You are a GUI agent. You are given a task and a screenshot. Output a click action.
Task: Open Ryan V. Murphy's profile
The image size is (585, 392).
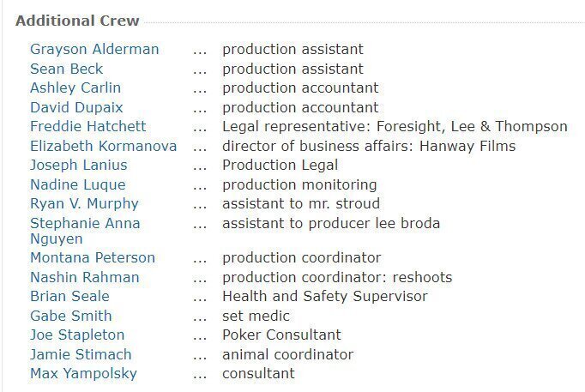[x=84, y=203]
